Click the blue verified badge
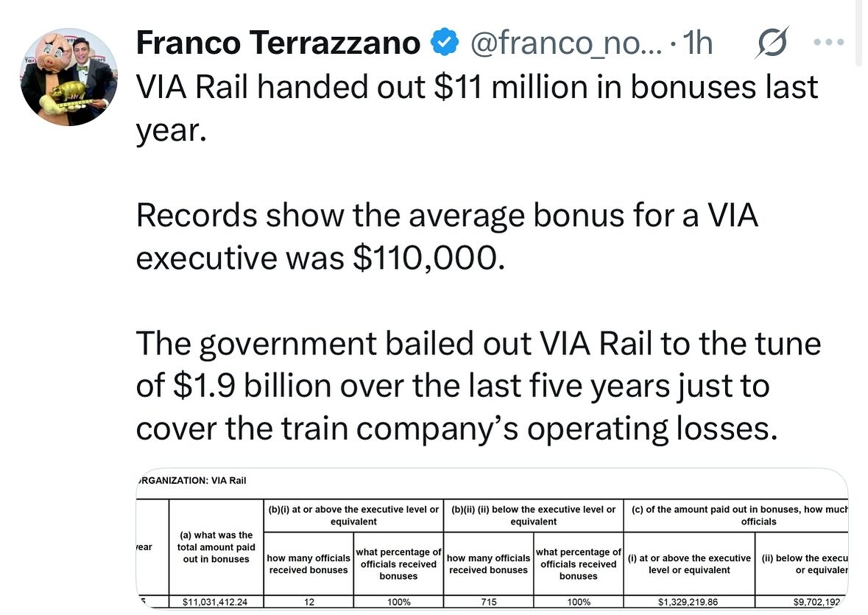The height and width of the screenshot is (615, 868). [445, 44]
